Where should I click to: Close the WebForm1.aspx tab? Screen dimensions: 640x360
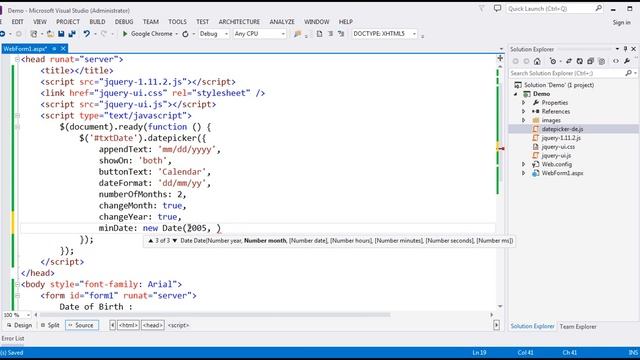63,49
